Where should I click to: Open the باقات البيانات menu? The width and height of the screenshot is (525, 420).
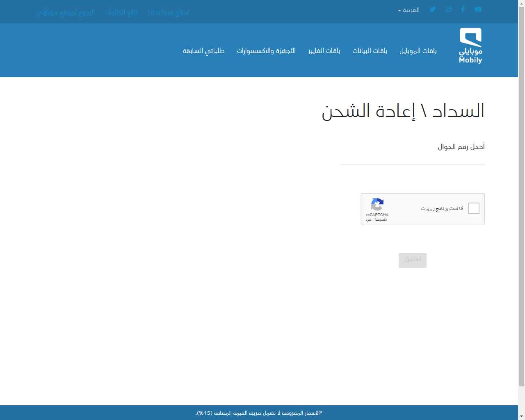[x=370, y=51]
